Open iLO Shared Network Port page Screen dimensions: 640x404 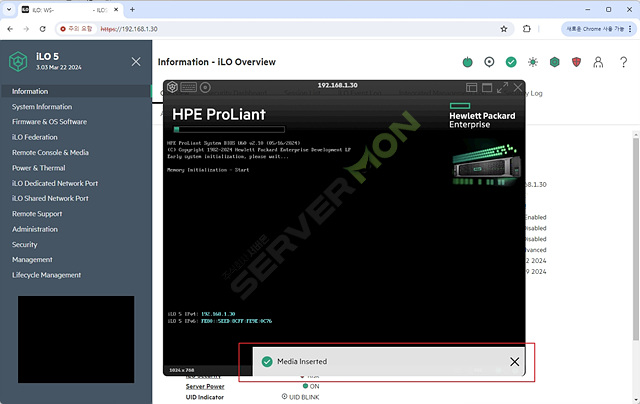click(50, 198)
